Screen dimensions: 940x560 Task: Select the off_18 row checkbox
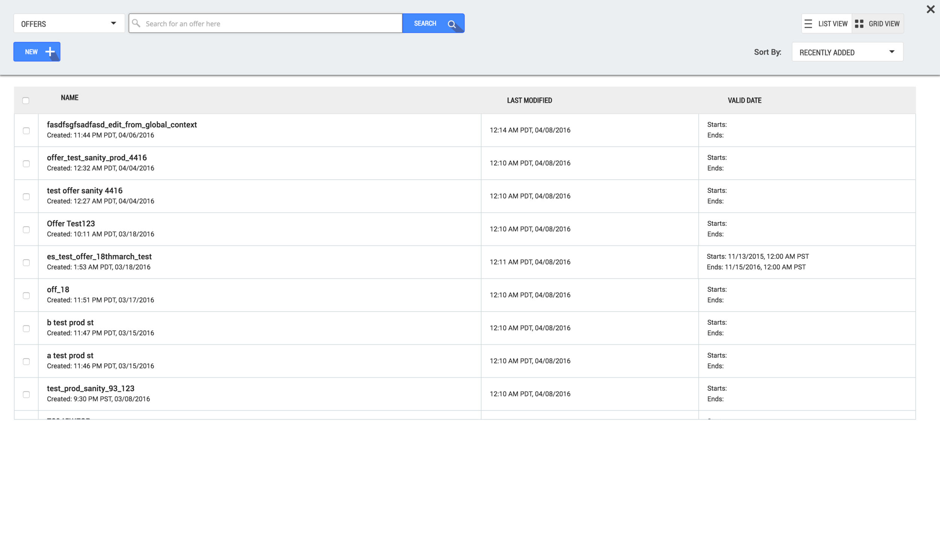pos(26,295)
